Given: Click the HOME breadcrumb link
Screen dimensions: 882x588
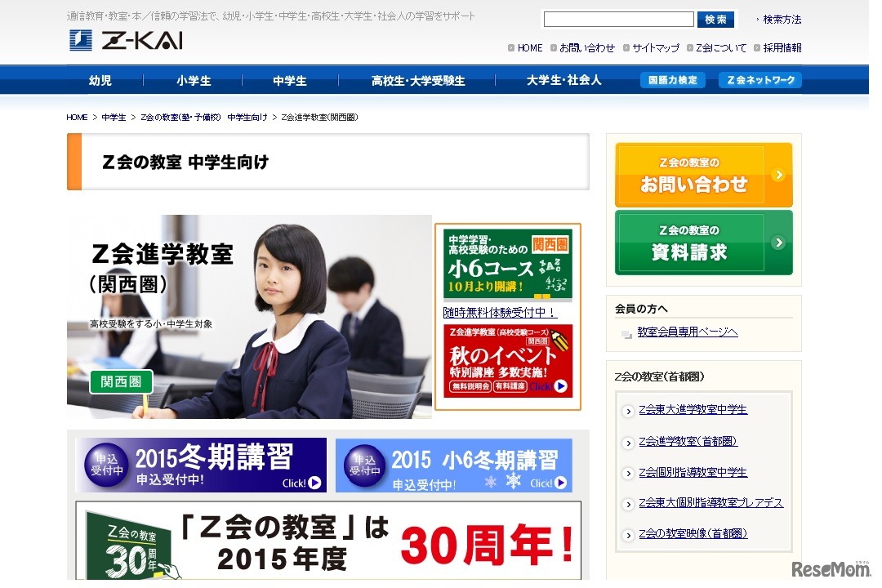Looking at the screenshot, I should pyautogui.click(x=77, y=117).
